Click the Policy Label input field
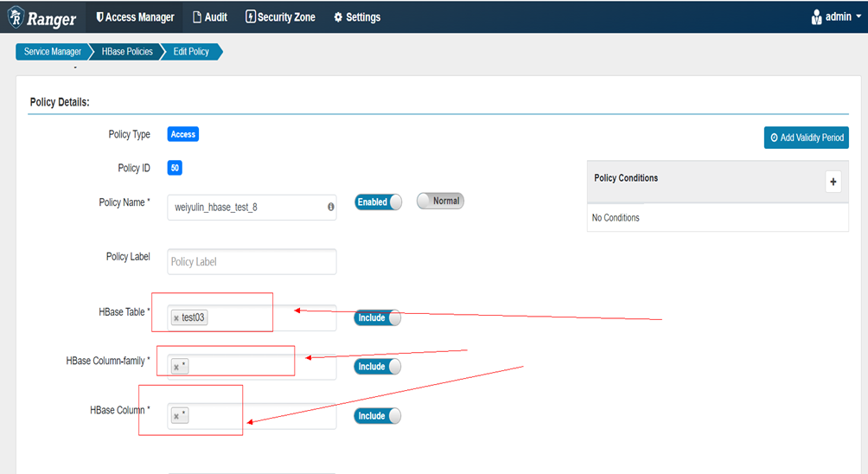 (x=252, y=261)
